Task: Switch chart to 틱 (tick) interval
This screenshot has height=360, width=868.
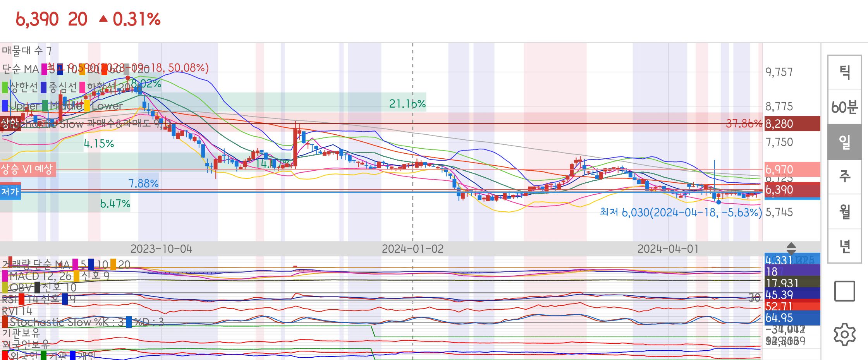Action: (844, 72)
